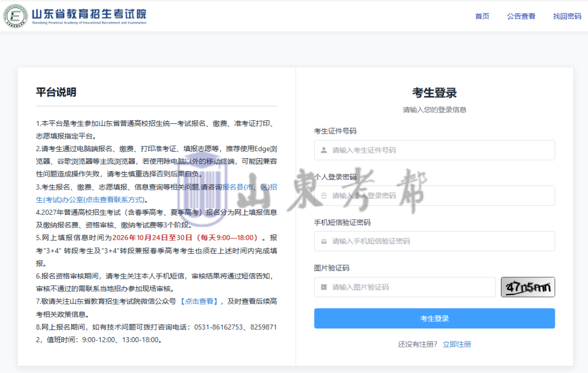Focus the 个人登录密码 input field
588x373 pixels.
tap(434, 196)
